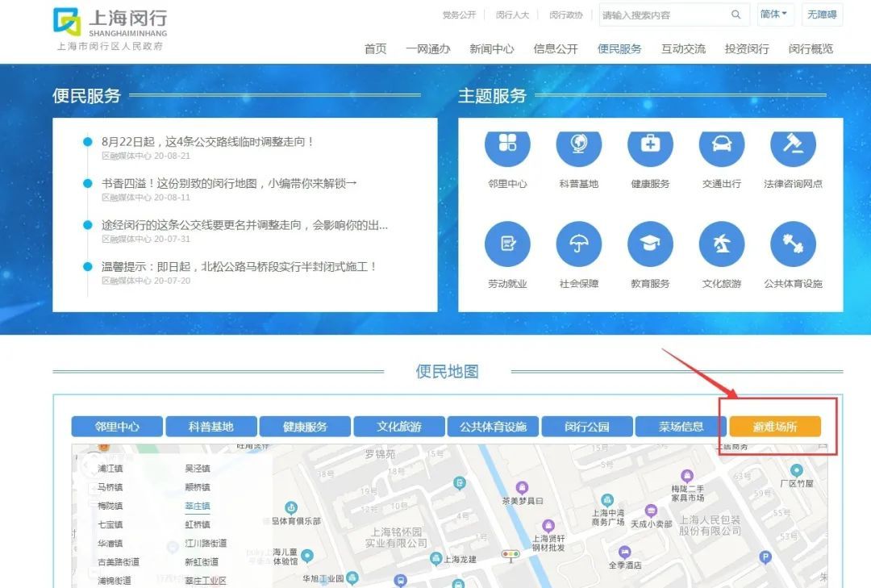Open the 劳动就业 service icon
Screen dimensions: 871x588
click(507, 244)
